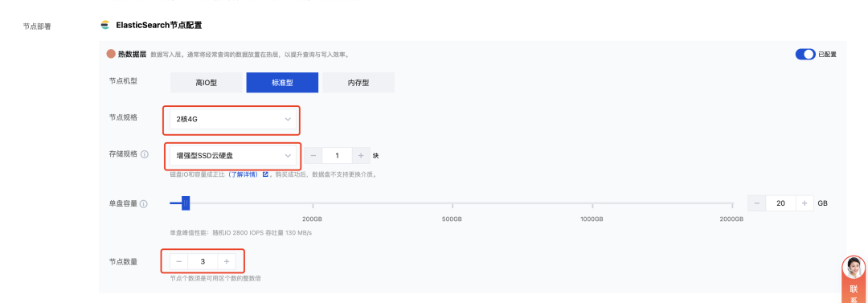Open the customer service avatar chat

click(853, 268)
